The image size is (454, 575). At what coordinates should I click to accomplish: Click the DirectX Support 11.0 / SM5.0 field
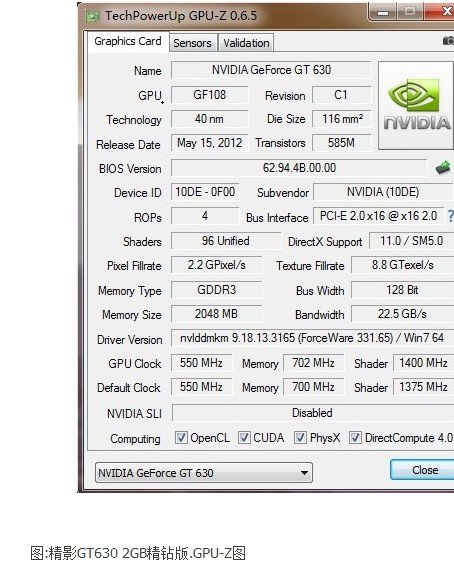(411, 241)
